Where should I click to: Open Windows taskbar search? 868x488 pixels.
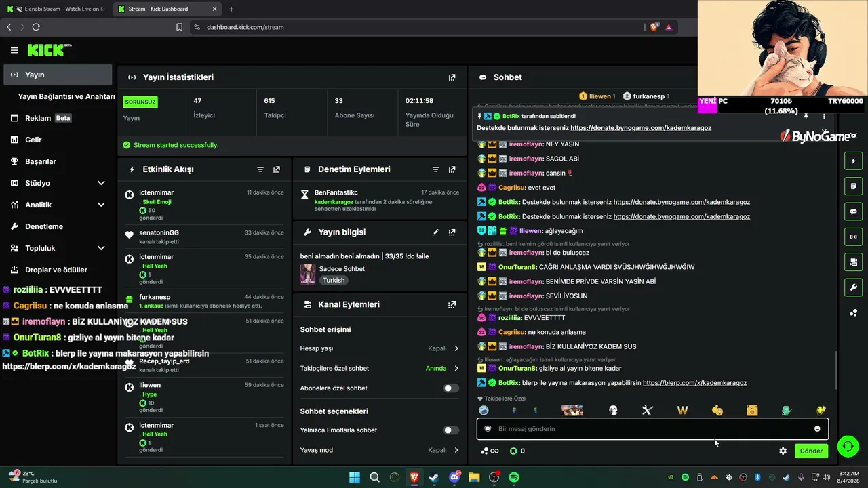[x=374, y=477]
